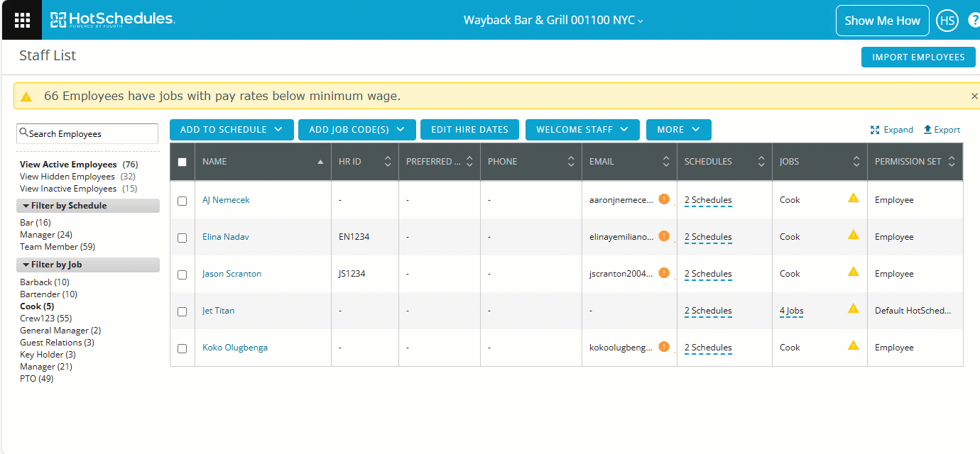Screen dimensions: 980x454
Task: Open the WELCOME STAFF dropdown
Action: pyautogui.click(x=582, y=130)
